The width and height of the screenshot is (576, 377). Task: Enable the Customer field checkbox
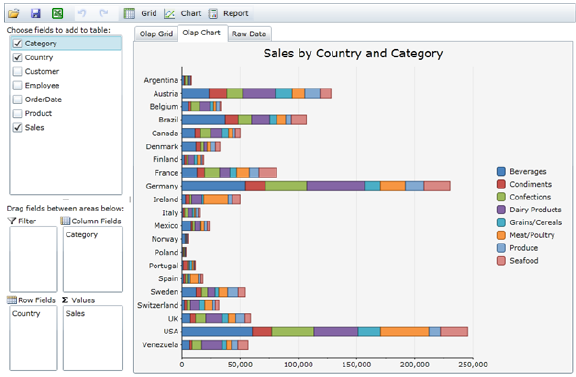click(17, 71)
